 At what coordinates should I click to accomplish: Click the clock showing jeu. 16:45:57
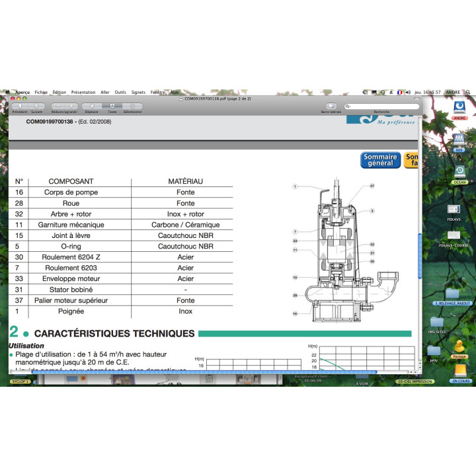428,93
